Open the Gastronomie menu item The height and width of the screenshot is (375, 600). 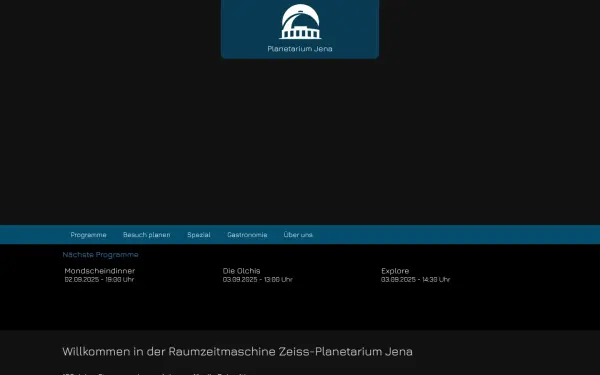247,235
